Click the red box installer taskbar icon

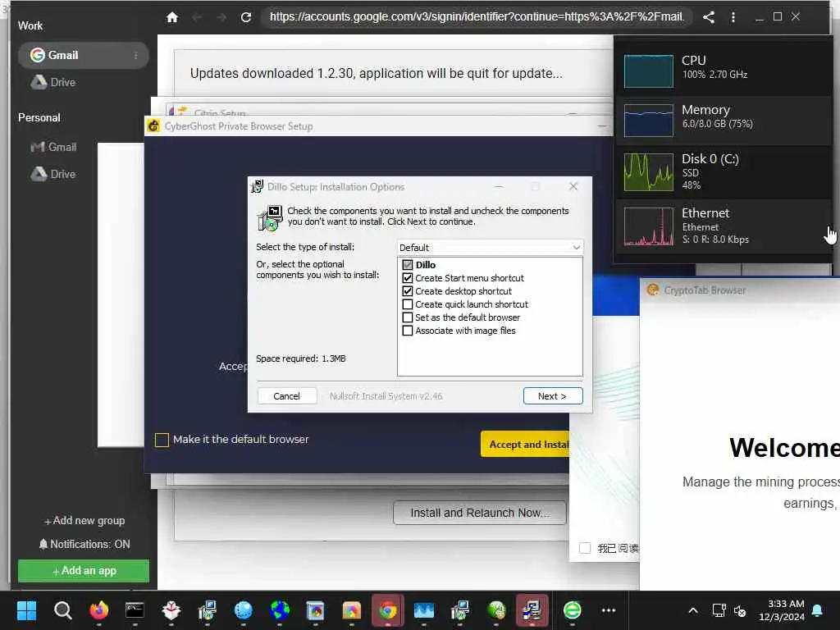tap(171, 610)
